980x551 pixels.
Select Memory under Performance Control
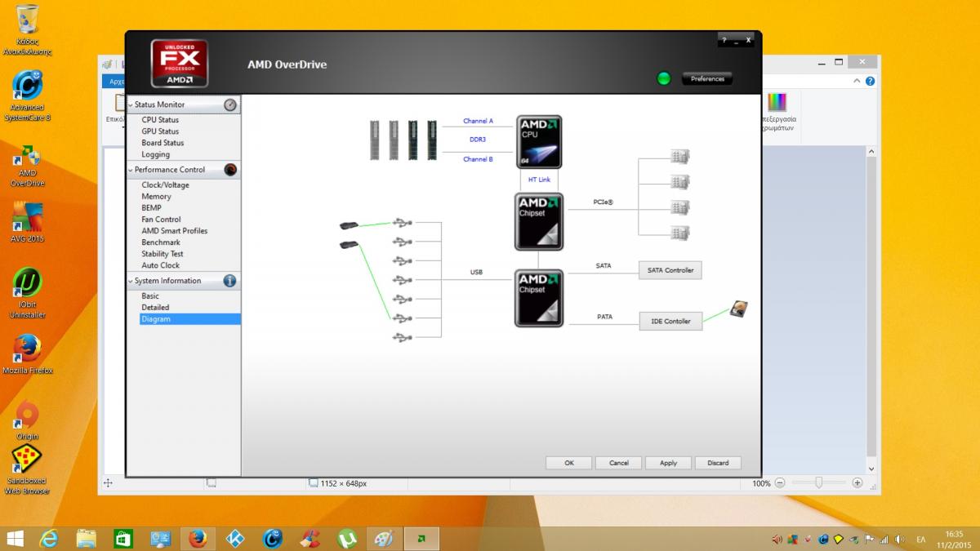pos(156,197)
